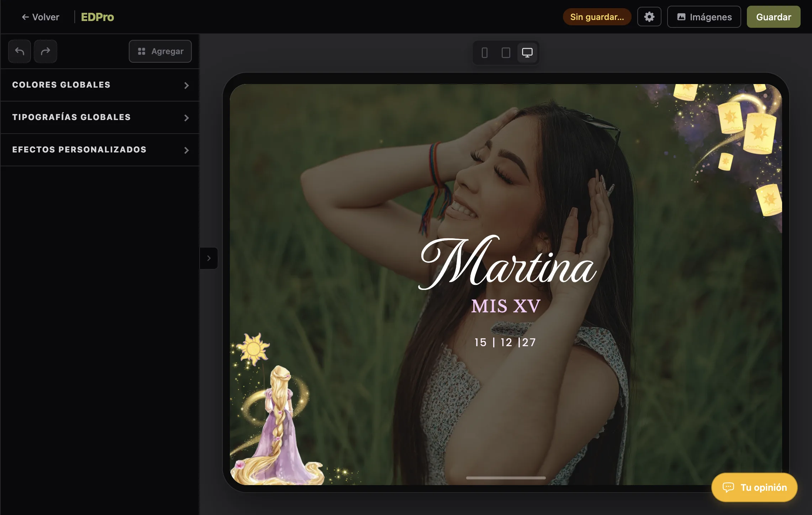This screenshot has width=812, height=515.
Task: Collapse the sidebar with the arrow handle
Action: (x=209, y=258)
